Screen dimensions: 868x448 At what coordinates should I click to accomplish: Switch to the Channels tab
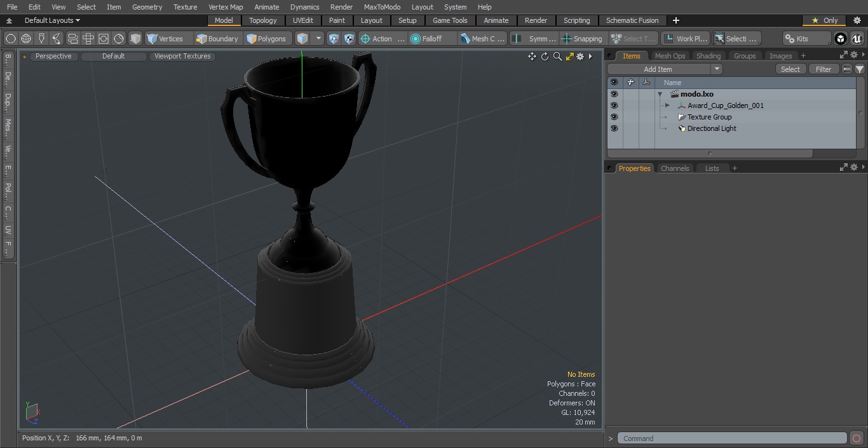[x=675, y=168]
